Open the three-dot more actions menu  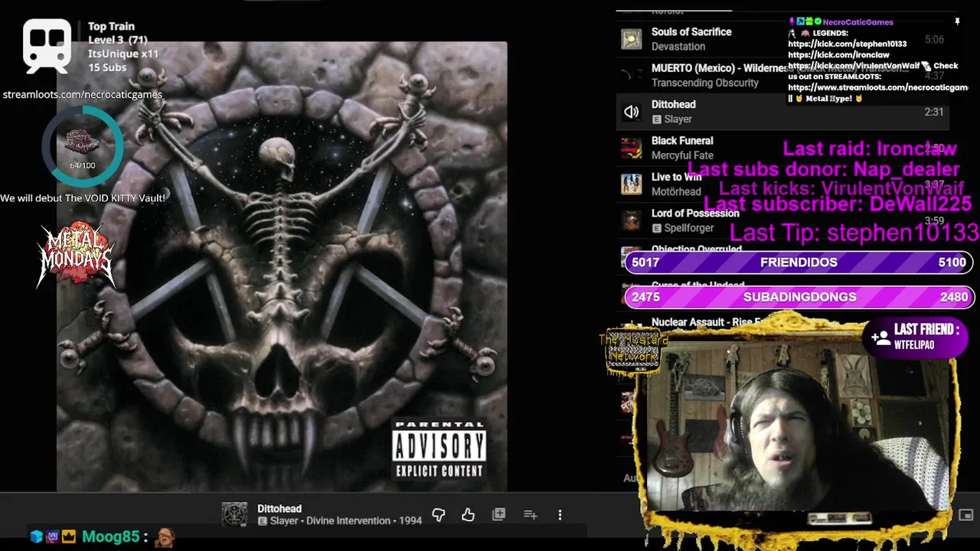pyautogui.click(x=560, y=515)
